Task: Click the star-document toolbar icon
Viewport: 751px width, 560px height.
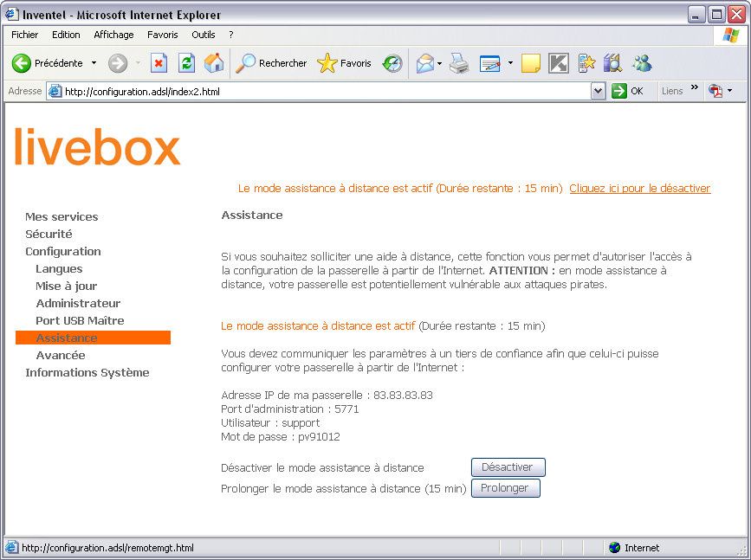Action: [586, 63]
